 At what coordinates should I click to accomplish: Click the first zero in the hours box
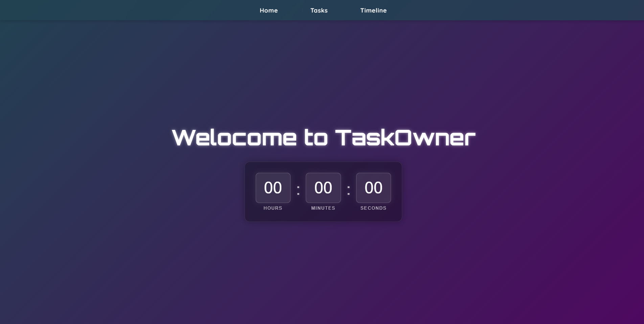pos(268,188)
